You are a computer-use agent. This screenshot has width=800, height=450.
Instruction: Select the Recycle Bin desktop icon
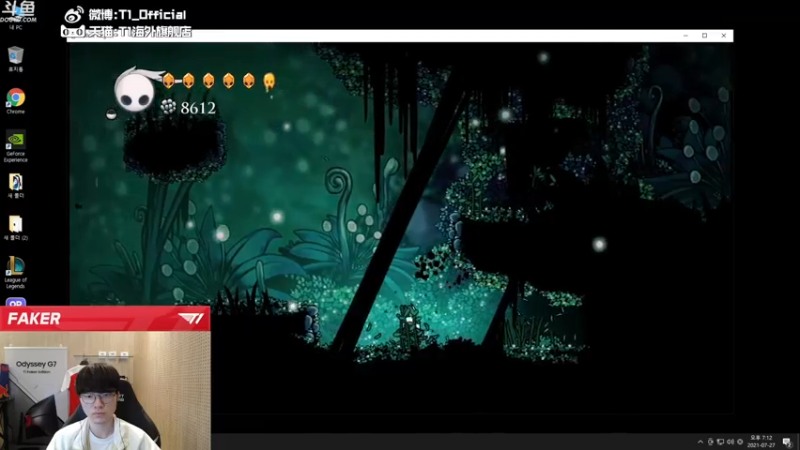[x=16, y=59]
